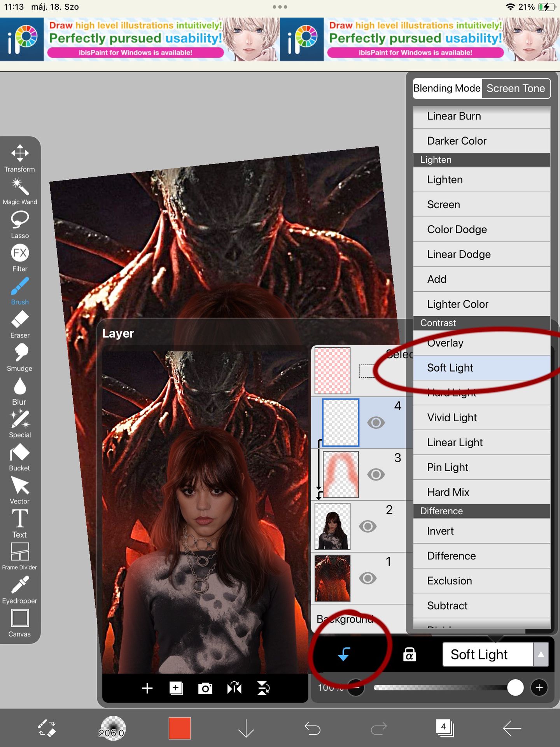
Task: Increase opacity with plus button
Action: click(x=539, y=688)
